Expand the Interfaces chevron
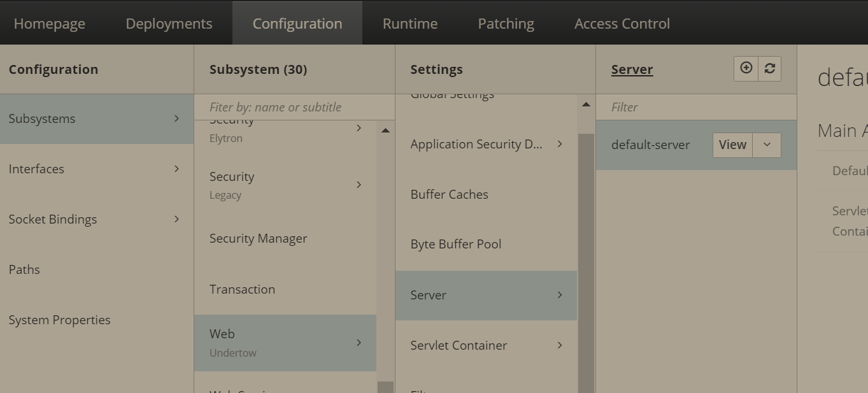Viewport: 868px width, 393px height. pyautogui.click(x=176, y=169)
